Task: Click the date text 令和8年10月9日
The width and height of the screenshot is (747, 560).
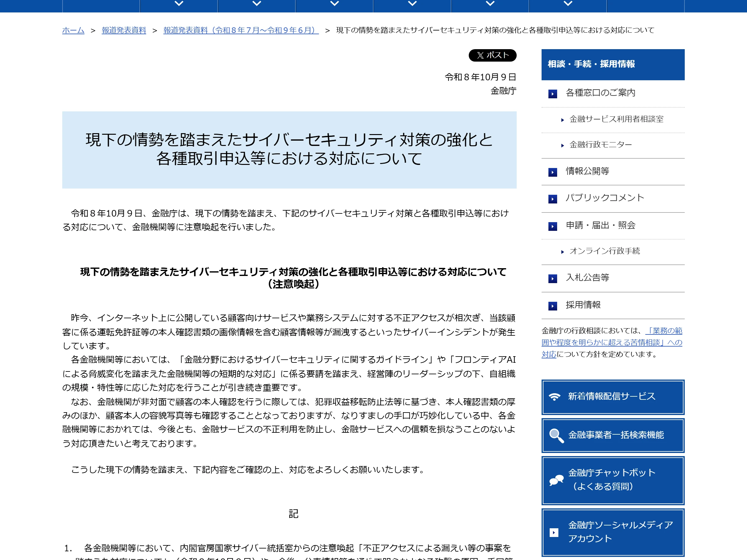Action: [480, 77]
